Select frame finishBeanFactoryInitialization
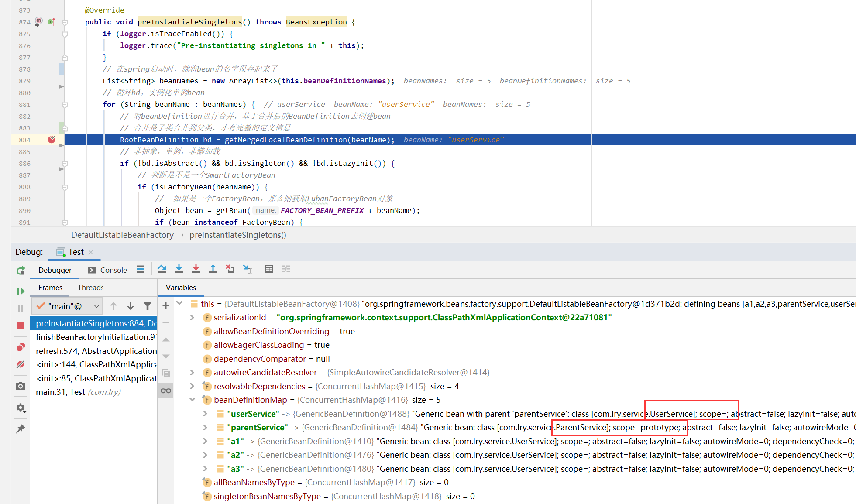 pos(94,337)
